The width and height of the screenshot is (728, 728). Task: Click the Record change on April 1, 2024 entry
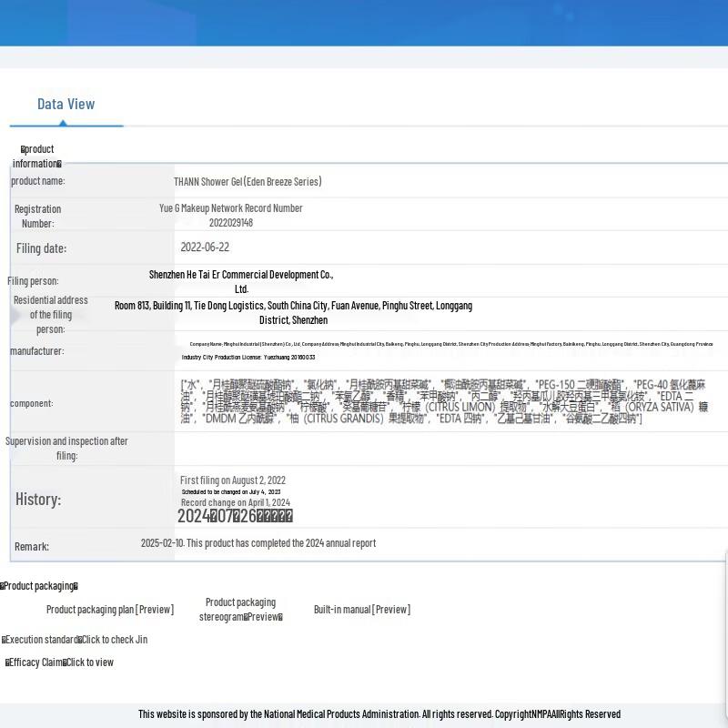pyautogui.click(x=236, y=502)
